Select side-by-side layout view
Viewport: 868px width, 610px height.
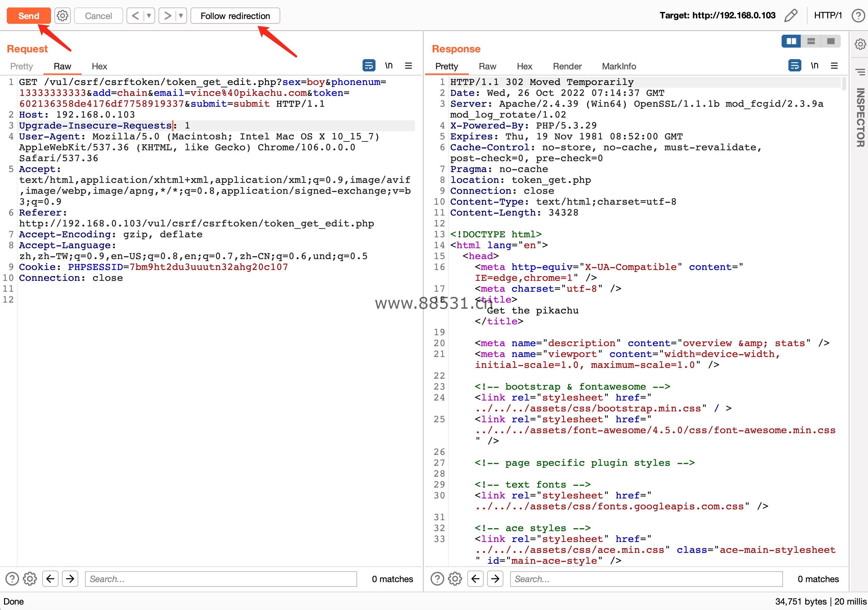tap(791, 41)
